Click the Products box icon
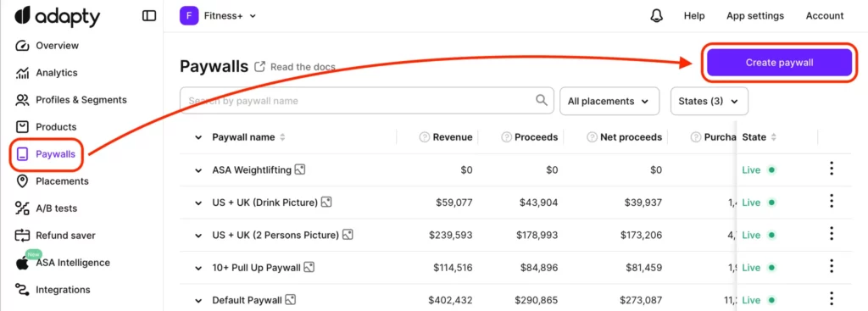868x311 pixels. (22, 127)
